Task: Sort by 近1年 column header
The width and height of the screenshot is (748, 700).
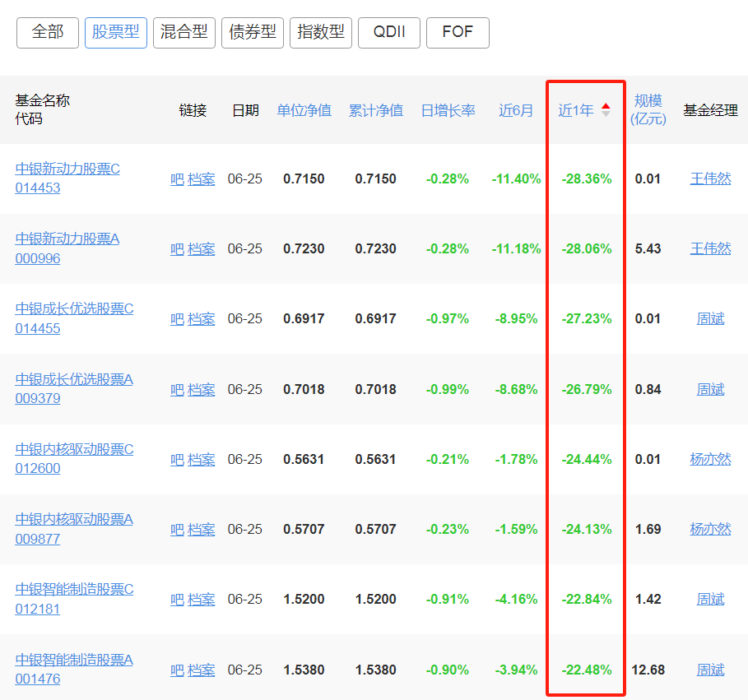Action: [576, 110]
